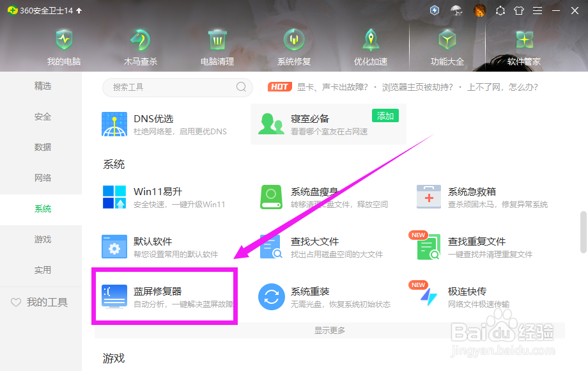Image resolution: width=588 pixels, height=371 pixels.
Task: Open the theme skin picker icon
Action: coord(519,10)
